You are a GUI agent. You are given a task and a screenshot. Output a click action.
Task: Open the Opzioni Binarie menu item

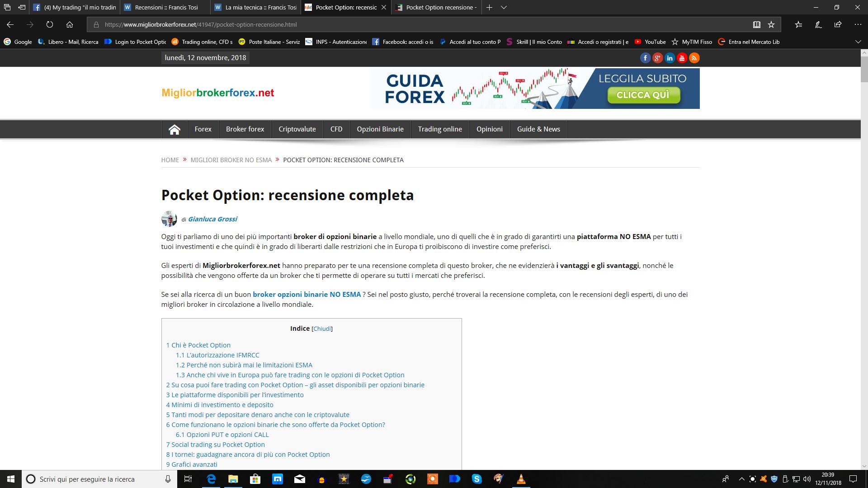(380, 129)
